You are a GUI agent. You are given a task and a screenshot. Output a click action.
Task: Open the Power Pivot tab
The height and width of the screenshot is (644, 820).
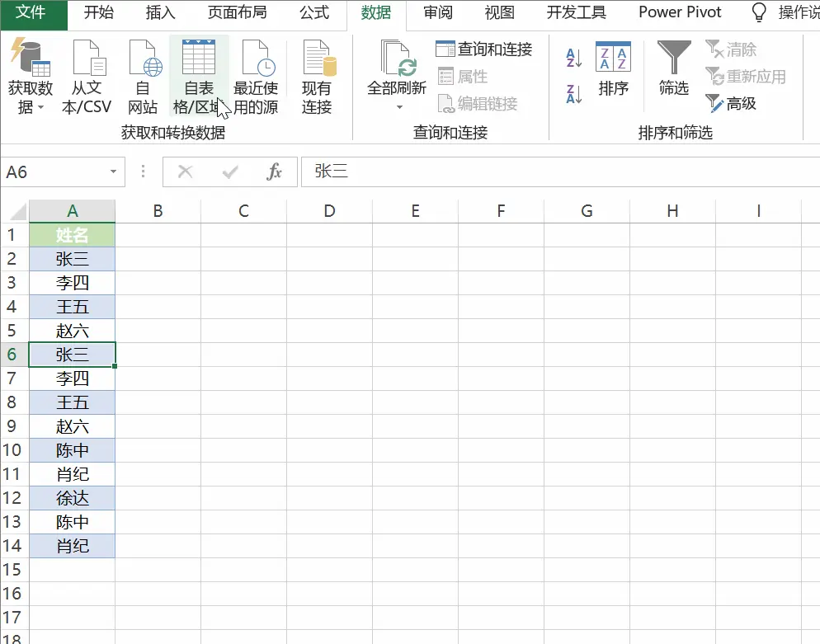pyautogui.click(x=680, y=12)
